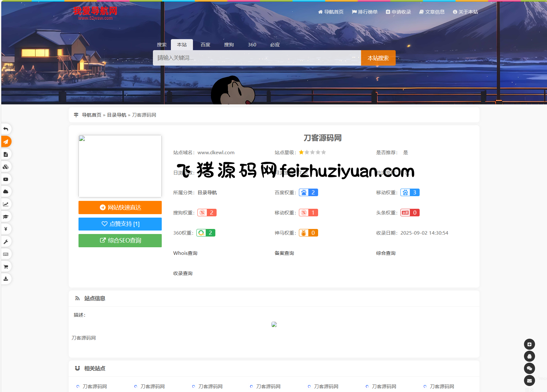Open the shopping cart sidebar icon
Viewport: 547px width, 392px height.
6,266
